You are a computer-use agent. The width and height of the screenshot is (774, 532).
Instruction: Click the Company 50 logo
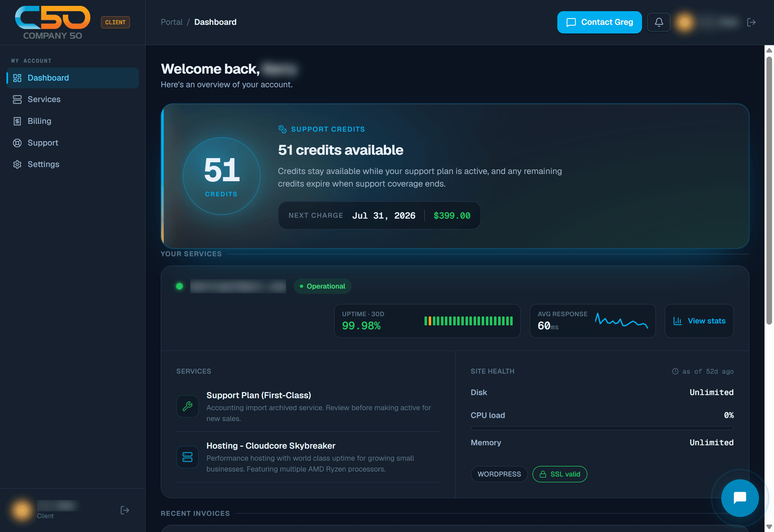coord(53,22)
